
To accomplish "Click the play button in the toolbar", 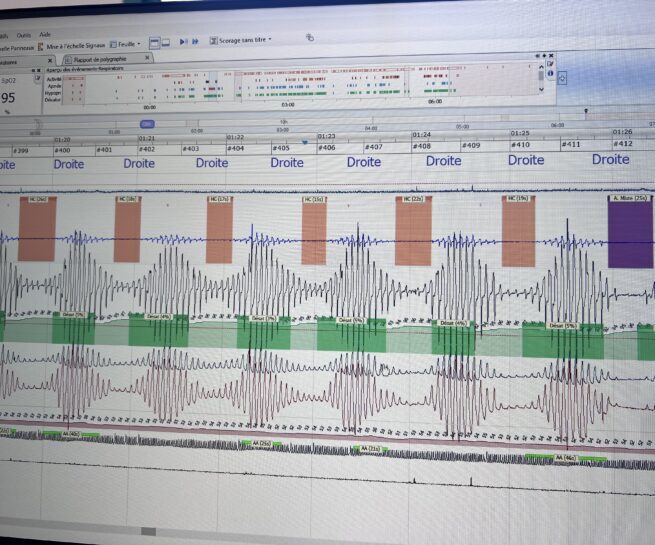I will point(183,41).
